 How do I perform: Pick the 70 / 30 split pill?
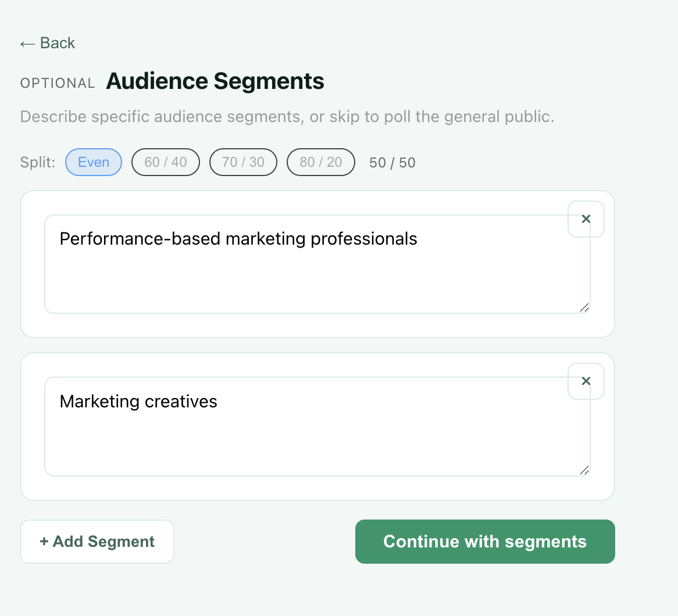243,162
